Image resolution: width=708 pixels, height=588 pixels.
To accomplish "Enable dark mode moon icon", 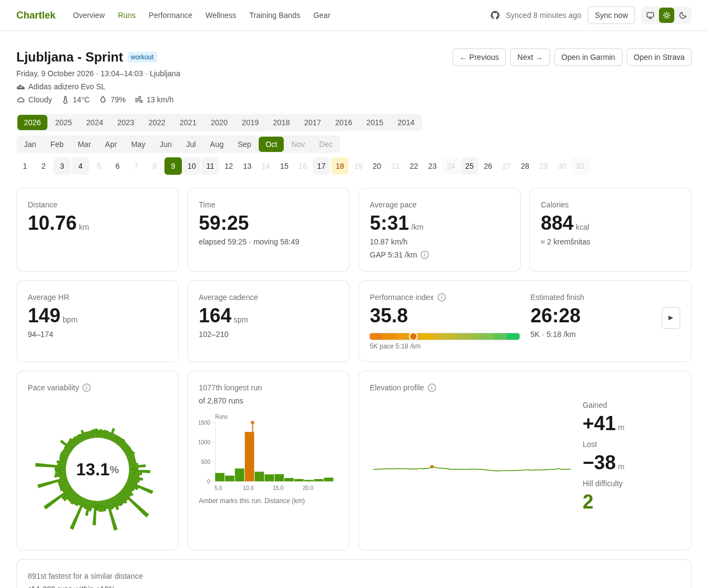I will point(683,15).
